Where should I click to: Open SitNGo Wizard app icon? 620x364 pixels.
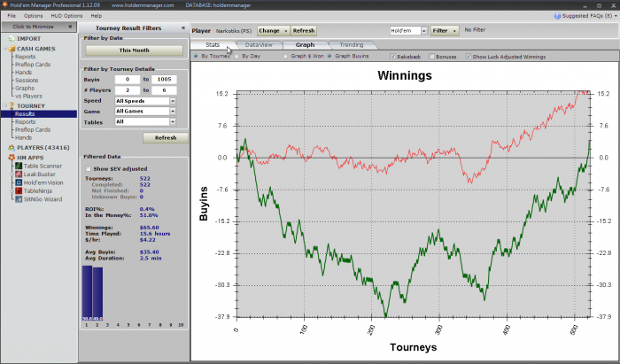19,199
